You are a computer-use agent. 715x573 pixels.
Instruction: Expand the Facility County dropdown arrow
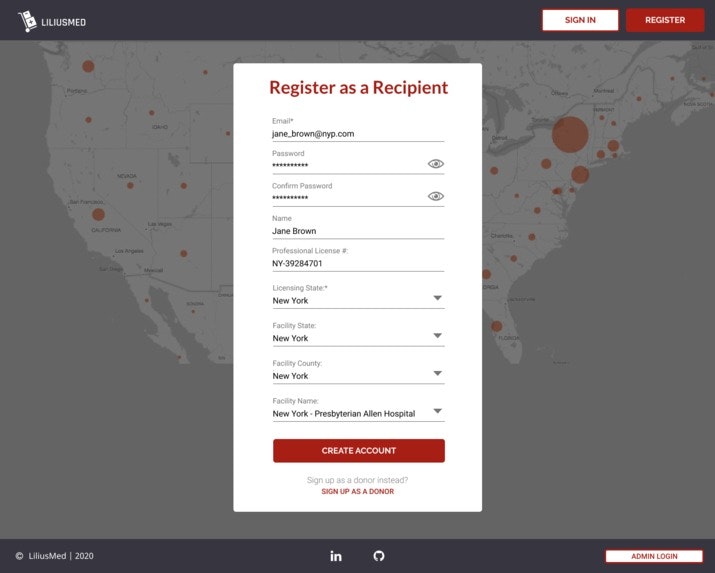pos(437,373)
